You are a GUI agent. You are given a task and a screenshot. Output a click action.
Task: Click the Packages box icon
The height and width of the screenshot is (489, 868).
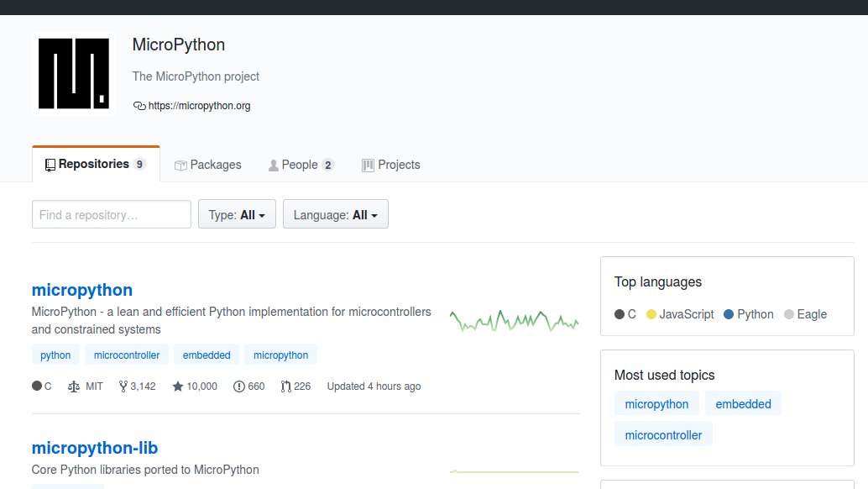[180, 165]
